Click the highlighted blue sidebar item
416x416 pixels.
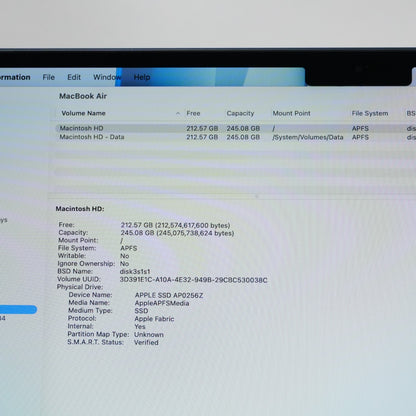18,310
